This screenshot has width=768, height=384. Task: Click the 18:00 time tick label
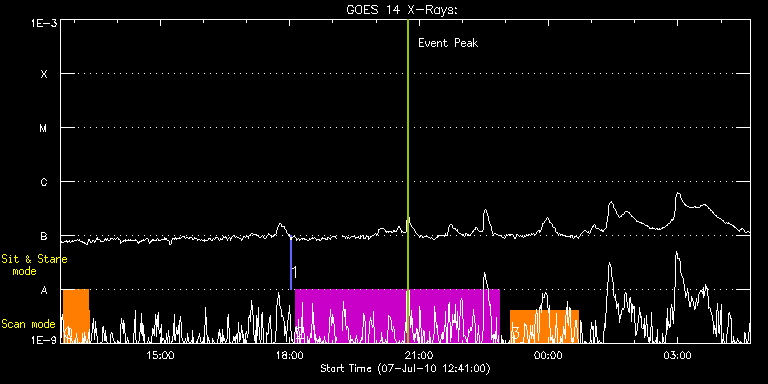290,356
